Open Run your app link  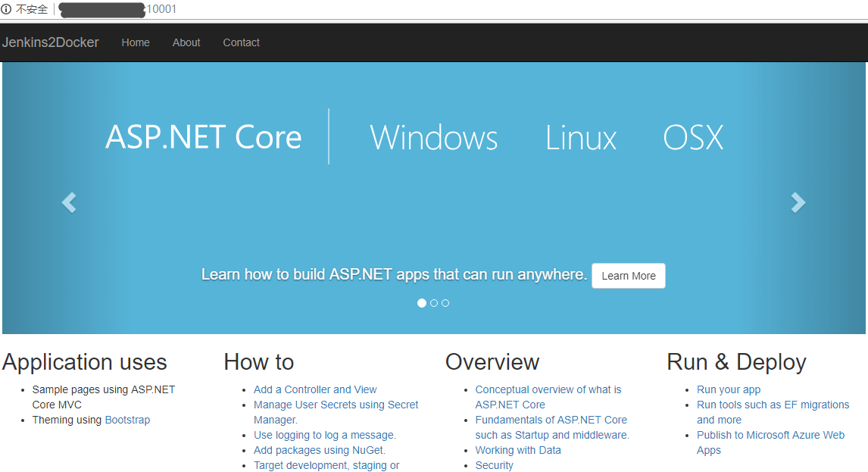[729, 389]
